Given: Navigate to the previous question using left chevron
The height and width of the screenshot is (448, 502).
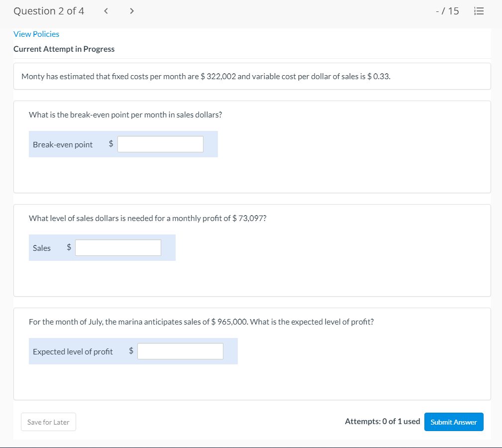Looking at the screenshot, I should (105, 10).
